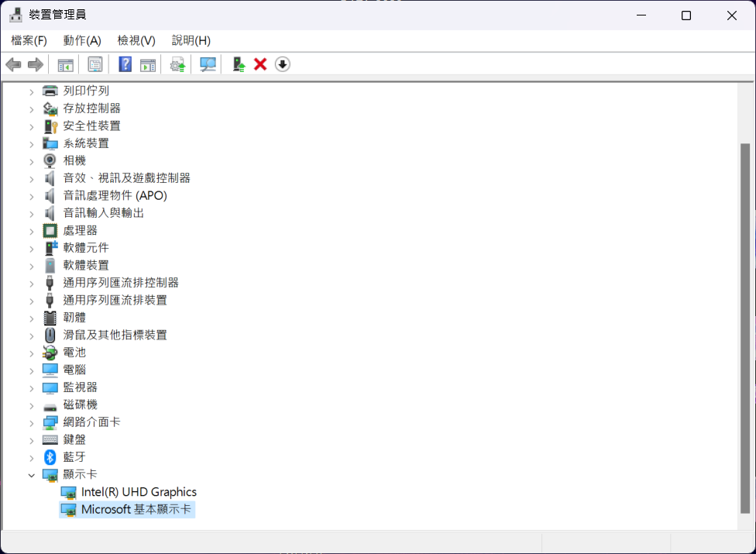This screenshot has width=756, height=554.
Task: Open the Properties toolbar icon
Action: click(95, 64)
